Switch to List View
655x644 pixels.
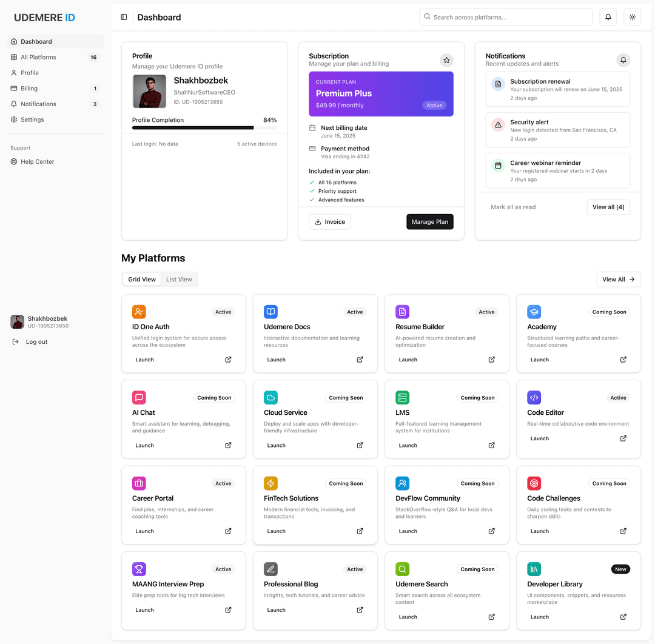click(x=179, y=279)
